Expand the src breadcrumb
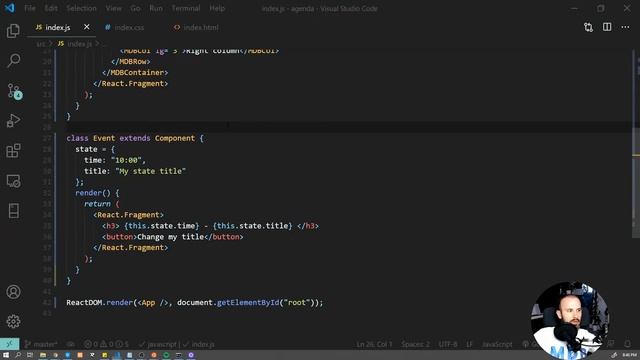 41,44
